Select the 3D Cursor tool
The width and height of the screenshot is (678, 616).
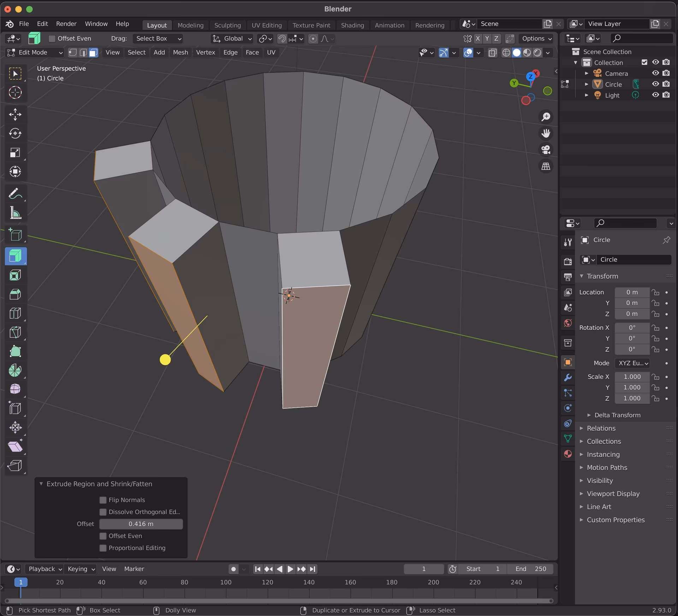tap(15, 93)
